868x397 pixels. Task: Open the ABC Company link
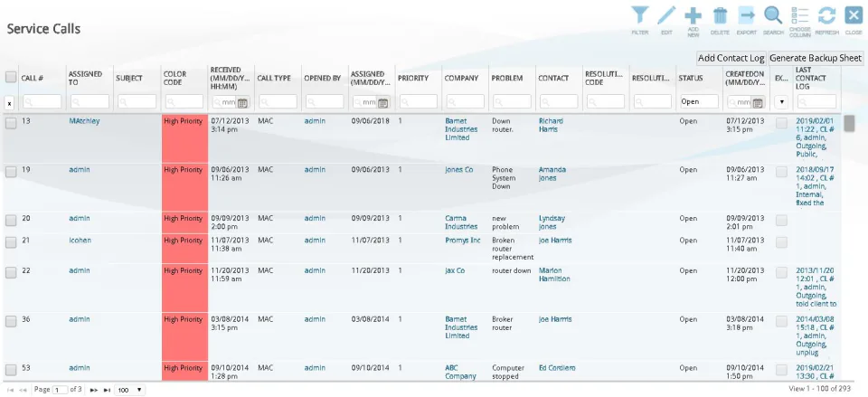click(460, 372)
